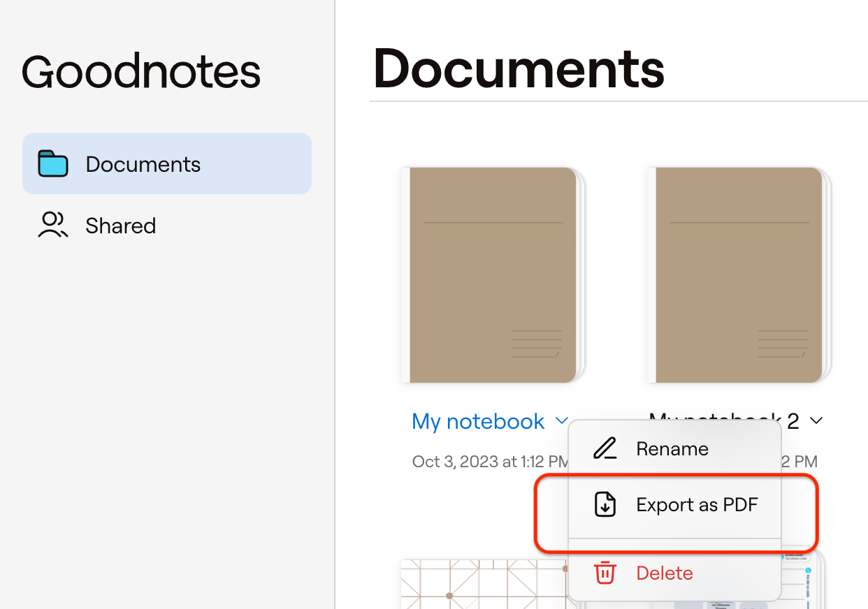Image resolution: width=868 pixels, height=609 pixels.
Task: Select Rename from the context menu
Action: point(672,448)
